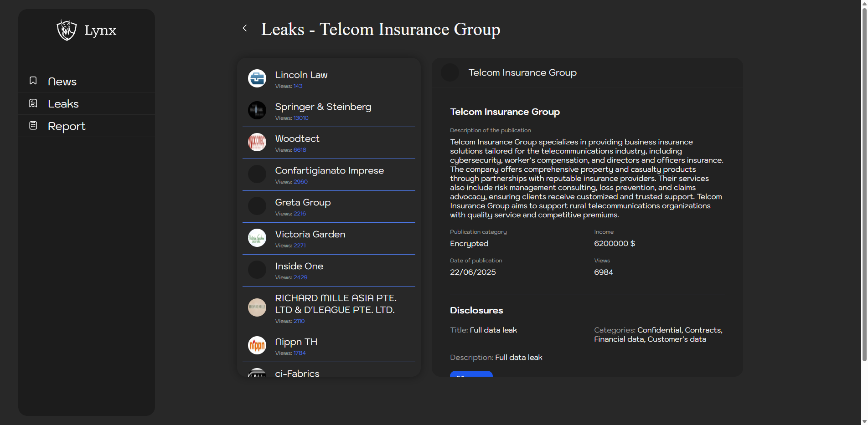This screenshot has height=425, width=868.
Task: Click the blue button below Disclosures description
Action: coord(471,374)
